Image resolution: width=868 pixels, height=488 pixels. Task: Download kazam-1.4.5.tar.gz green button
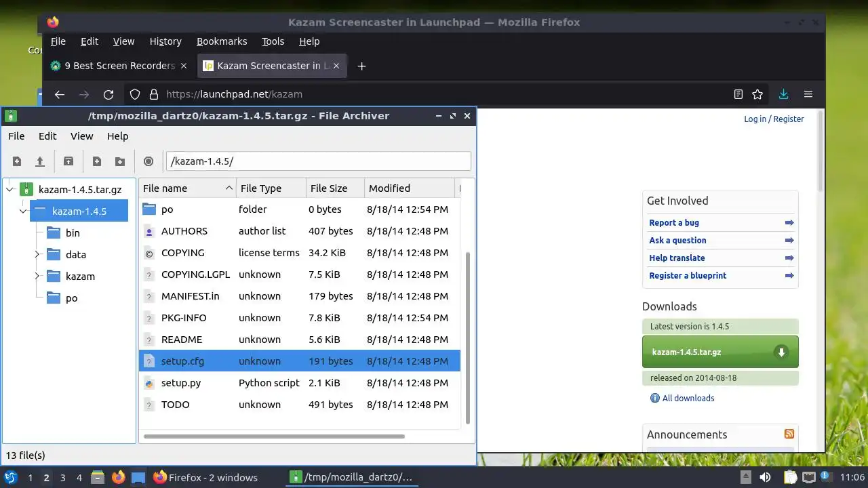click(x=720, y=352)
